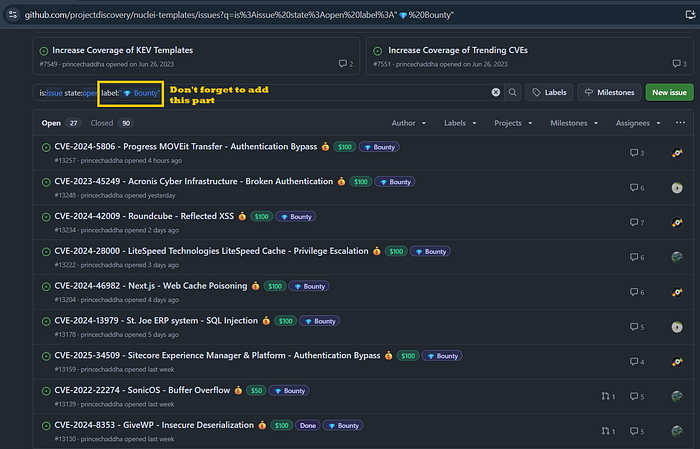
Task: Open issue CVE-2024-13979 St. Joe ERP SQL Injection
Action: (156, 321)
